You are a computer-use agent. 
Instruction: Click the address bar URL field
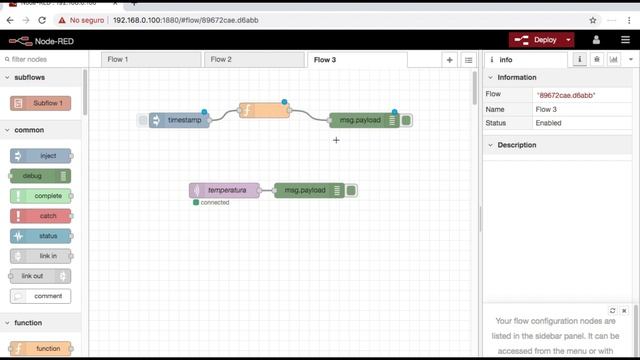(185, 20)
